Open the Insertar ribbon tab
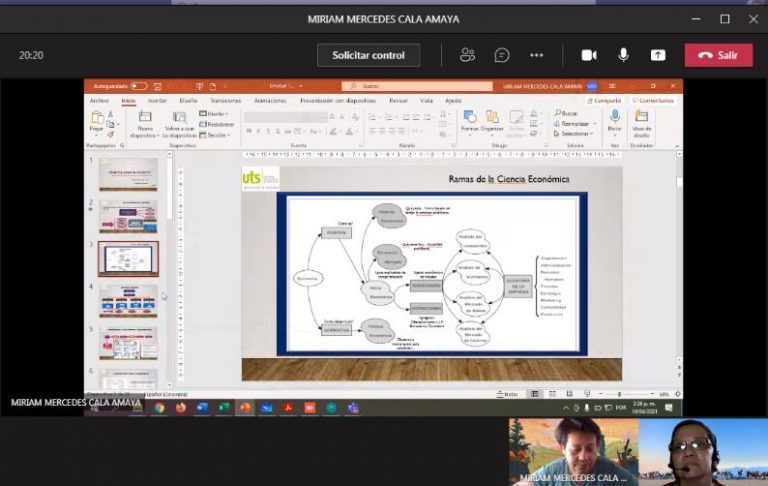The height and width of the screenshot is (486, 768). point(157,101)
